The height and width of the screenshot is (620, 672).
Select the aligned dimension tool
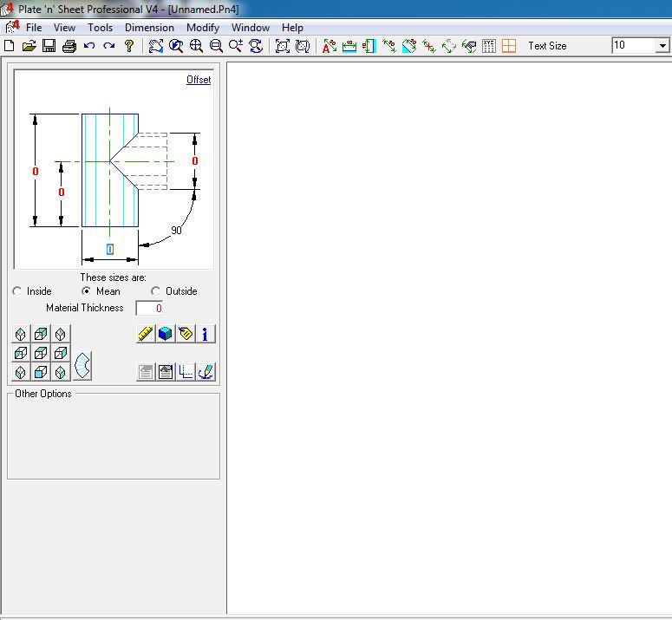389,46
